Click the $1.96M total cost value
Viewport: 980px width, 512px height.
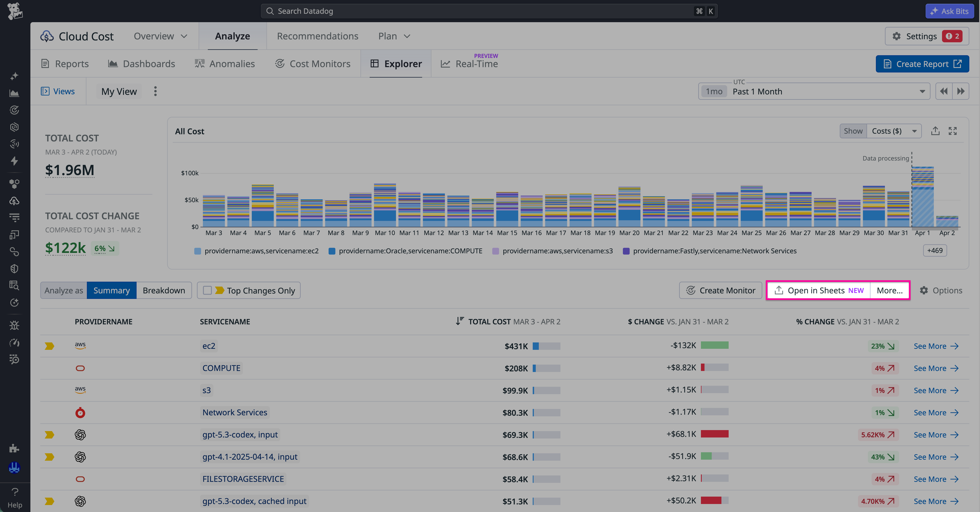pyautogui.click(x=70, y=170)
